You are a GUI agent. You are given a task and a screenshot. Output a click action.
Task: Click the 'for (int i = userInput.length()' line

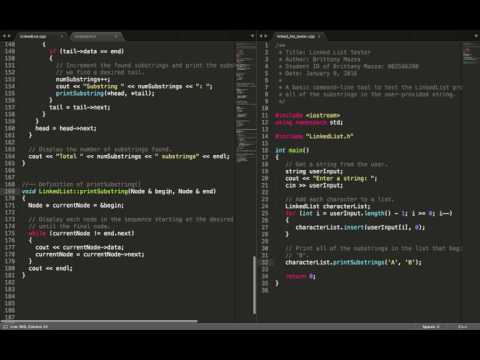(x=369, y=213)
